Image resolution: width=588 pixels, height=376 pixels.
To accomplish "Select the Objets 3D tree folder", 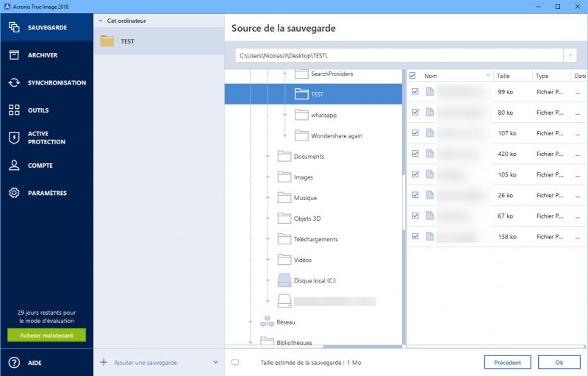I will [307, 219].
